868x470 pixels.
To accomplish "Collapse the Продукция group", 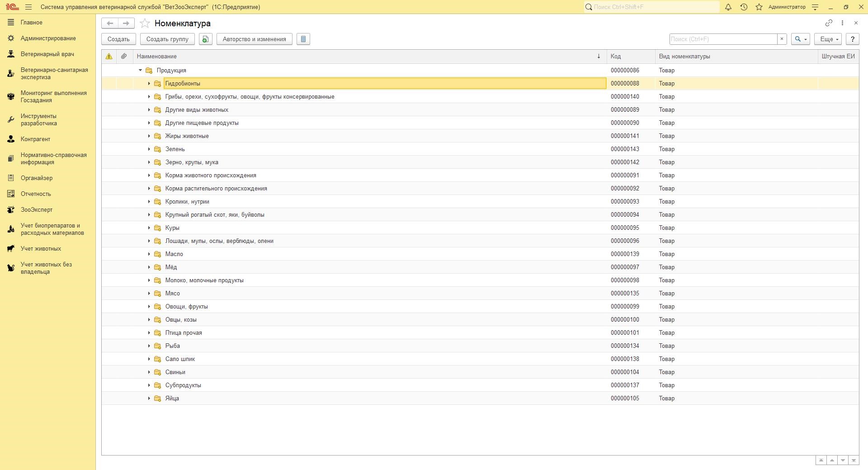I will point(140,71).
